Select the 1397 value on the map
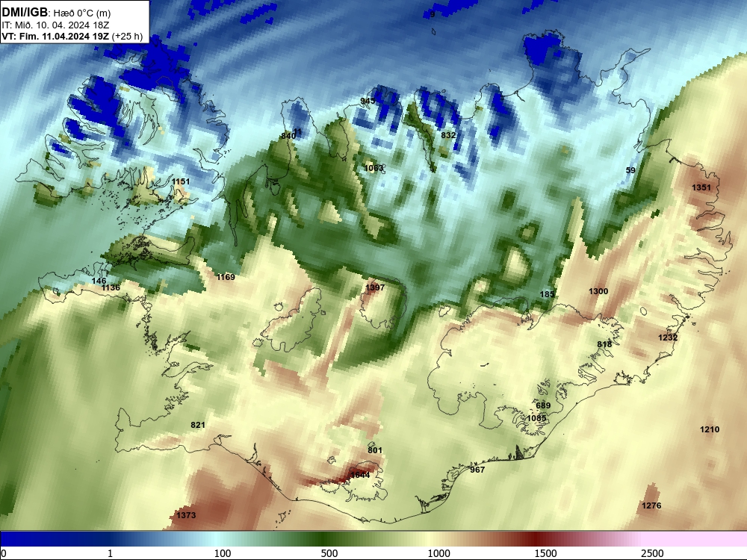The height and width of the screenshot is (560, 747). pos(375,287)
